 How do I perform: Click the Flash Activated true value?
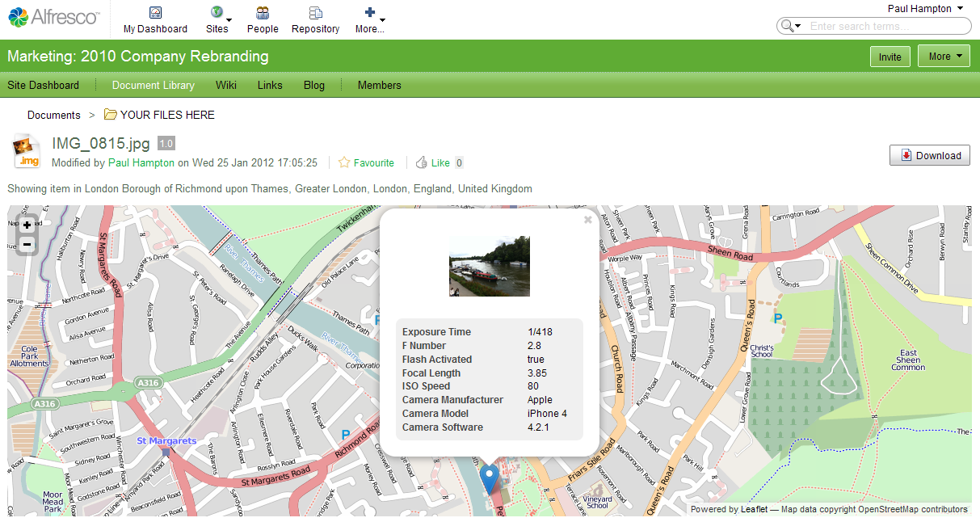click(536, 360)
